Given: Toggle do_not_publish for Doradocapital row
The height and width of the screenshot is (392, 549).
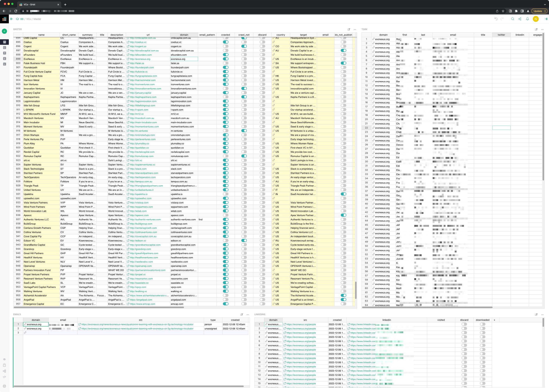Looking at the screenshot, I should click(x=343, y=50).
